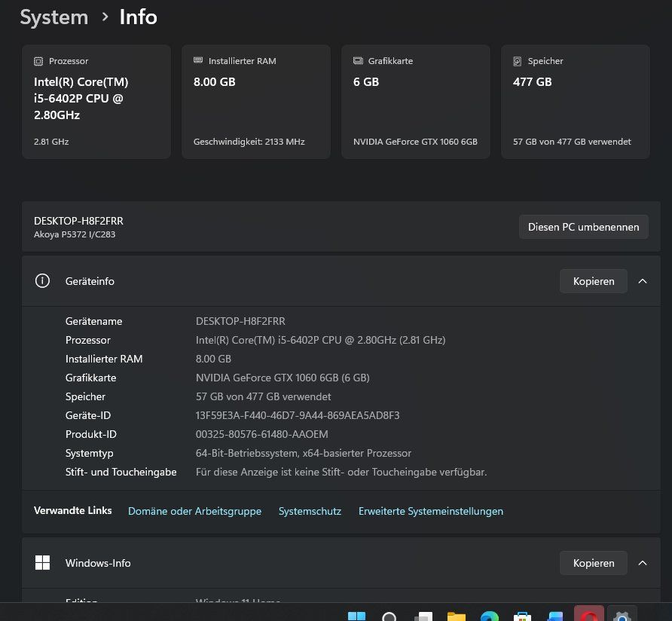Open File Explorer folder icon on taskbar
Viewport: 672px width, 621px height.
click(456, 616)
